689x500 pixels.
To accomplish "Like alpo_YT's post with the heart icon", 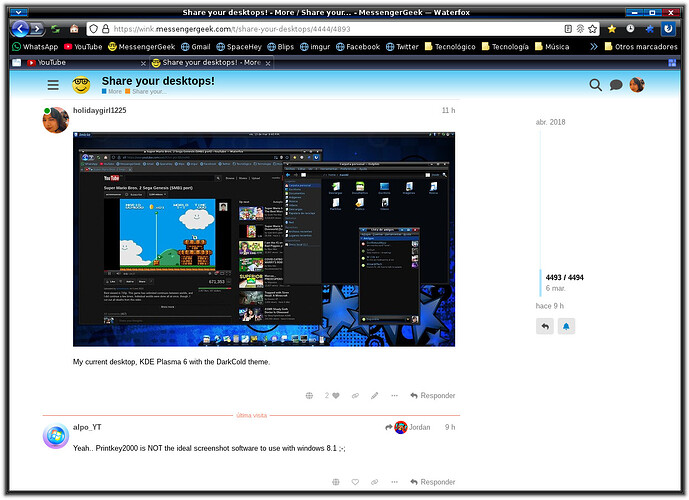I will [x=355, y=482].
